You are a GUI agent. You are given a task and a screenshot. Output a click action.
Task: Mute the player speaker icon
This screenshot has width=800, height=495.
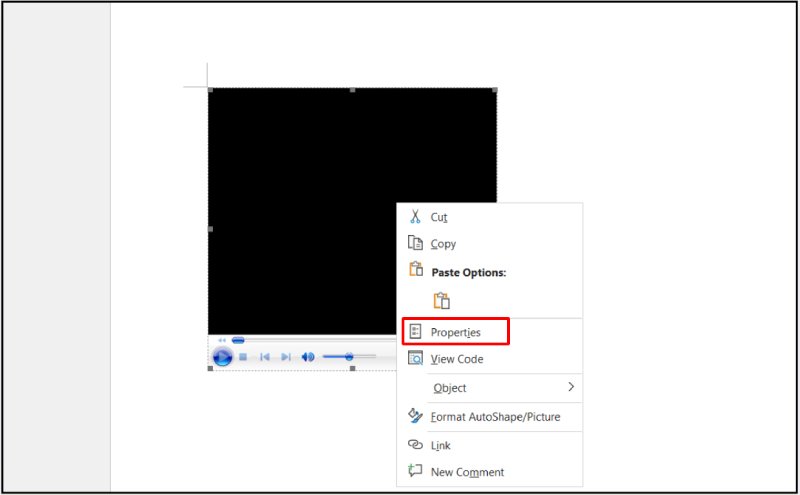pos(308,357)
